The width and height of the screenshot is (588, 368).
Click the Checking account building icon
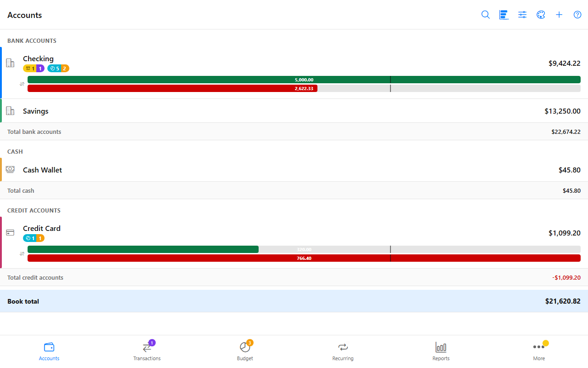pos(10,63)
